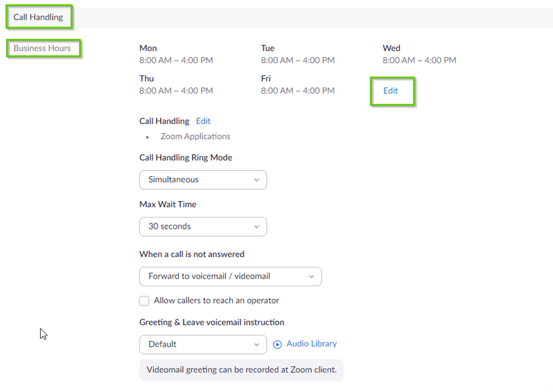Image resolution: width=553 pixels, height=392 pixels.
Task: Click the Videomail greeting info note
Action: coord(242,370)
